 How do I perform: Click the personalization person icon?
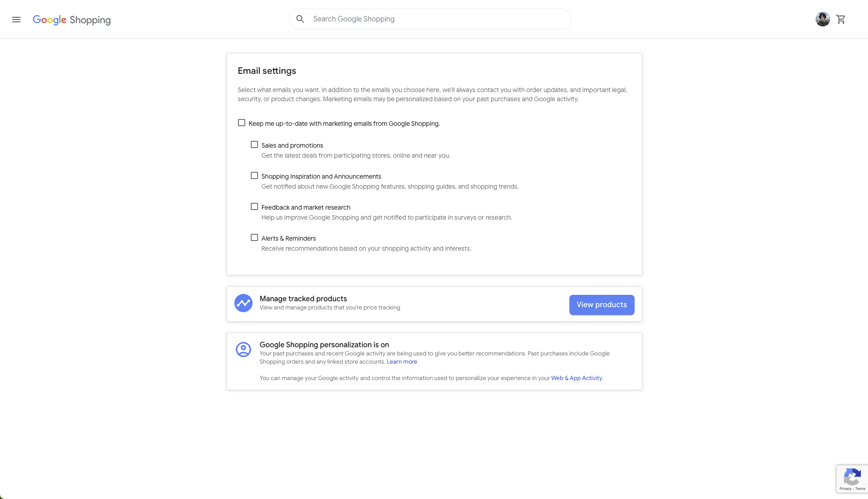243,350
